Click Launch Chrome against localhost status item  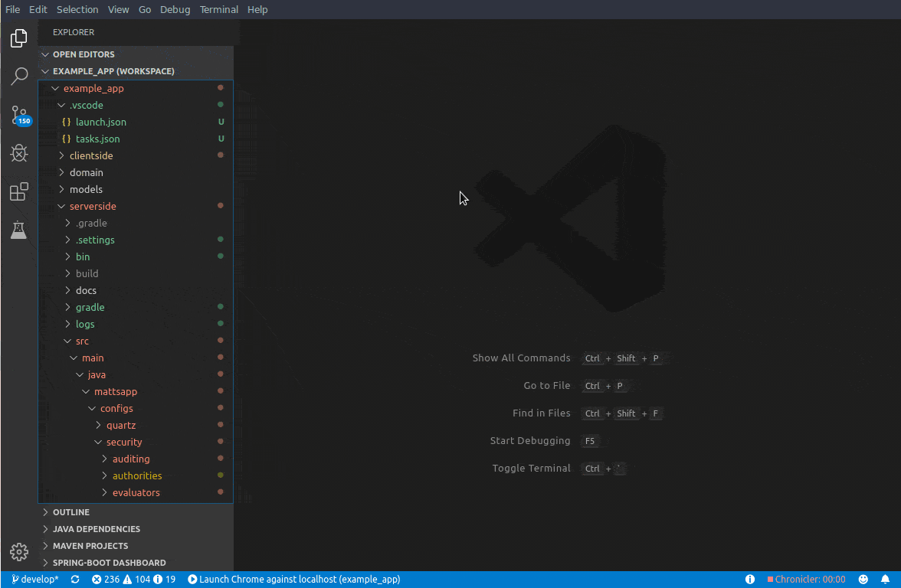pos(294,580)
